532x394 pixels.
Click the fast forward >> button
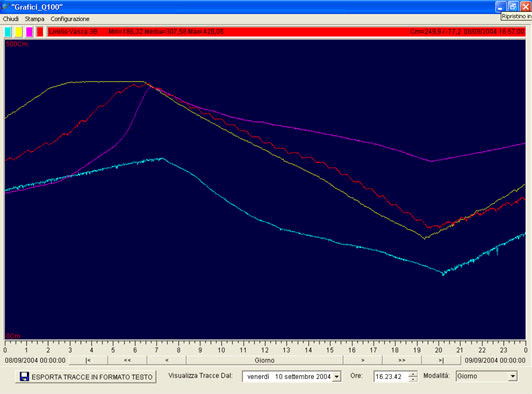402,360
